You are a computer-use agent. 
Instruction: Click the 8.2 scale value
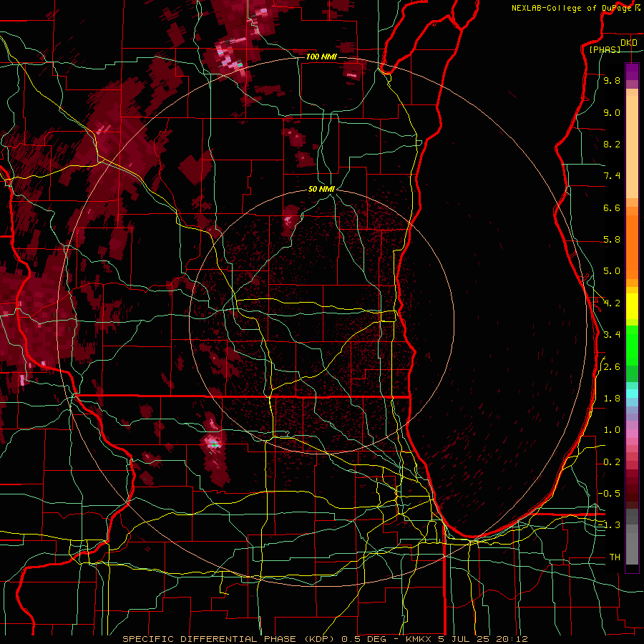pyautogui.click(x=612, y=145)
